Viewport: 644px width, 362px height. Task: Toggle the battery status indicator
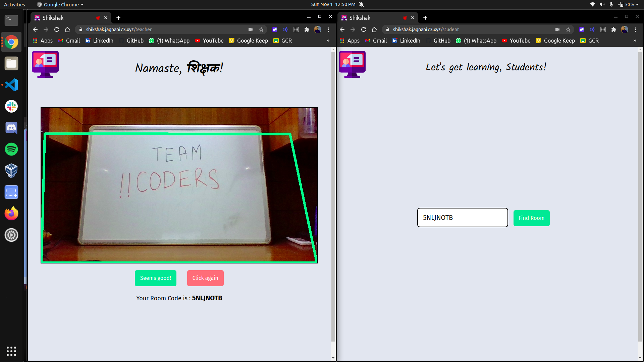628,4
